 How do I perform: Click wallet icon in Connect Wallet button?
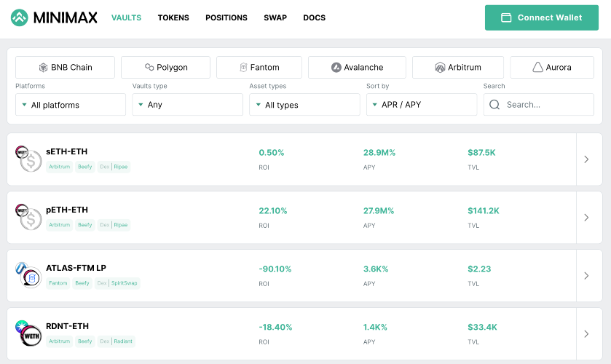click(x=506, y=17)
